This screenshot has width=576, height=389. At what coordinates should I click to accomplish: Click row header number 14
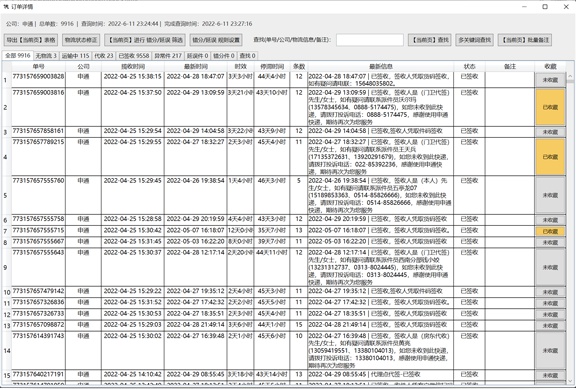(x=7, y=350)
